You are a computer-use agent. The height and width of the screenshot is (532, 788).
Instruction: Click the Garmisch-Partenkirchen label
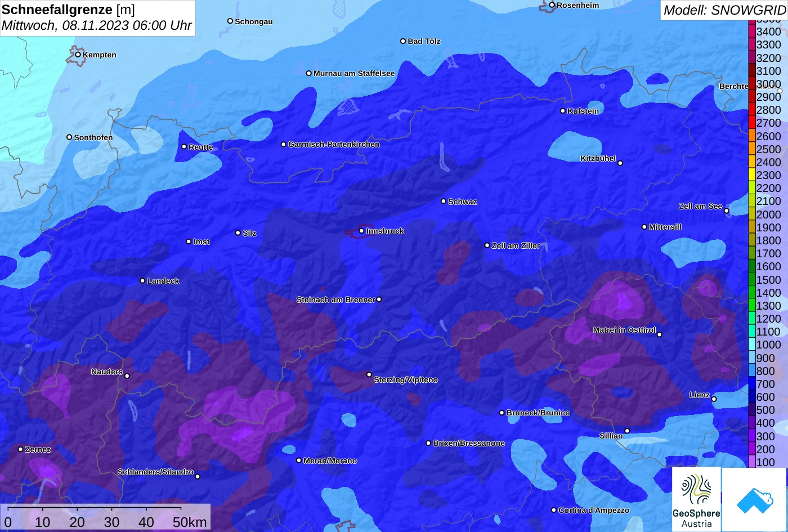pos(334,144)
